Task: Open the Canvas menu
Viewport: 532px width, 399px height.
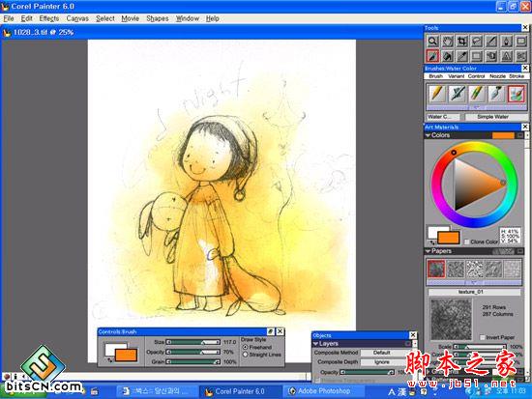Action: [77, 18]
